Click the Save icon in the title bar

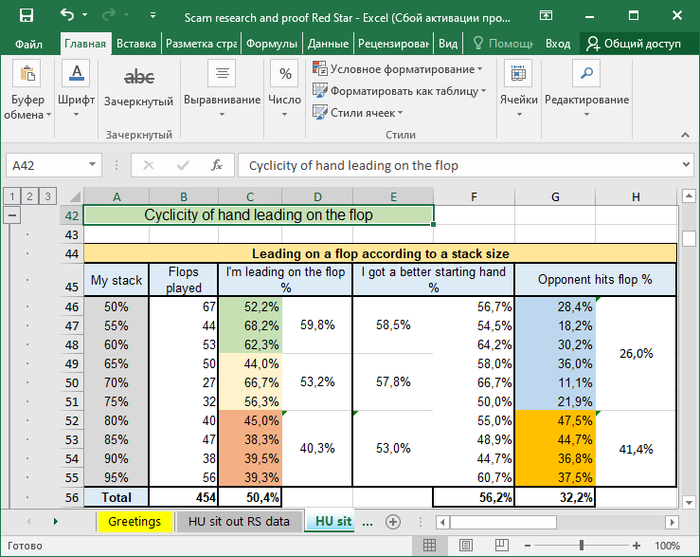click(26, 15)
